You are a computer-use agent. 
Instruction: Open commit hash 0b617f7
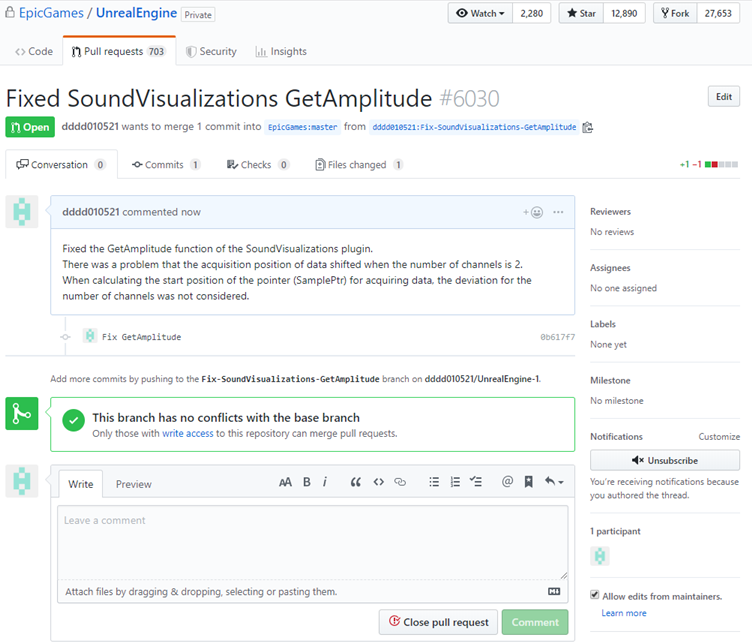pyautogui.click(x=557, y=337)
